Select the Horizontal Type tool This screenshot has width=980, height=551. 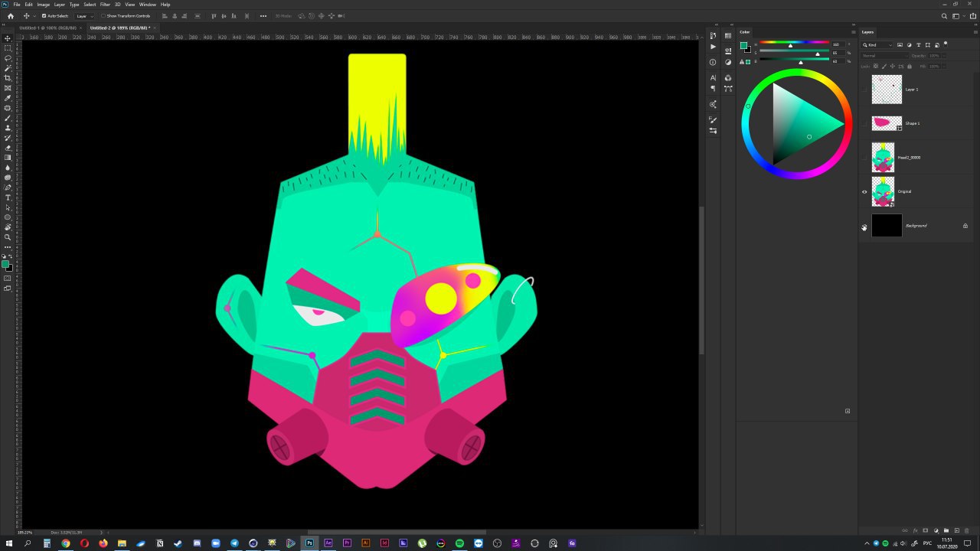(x=8, y=197)
